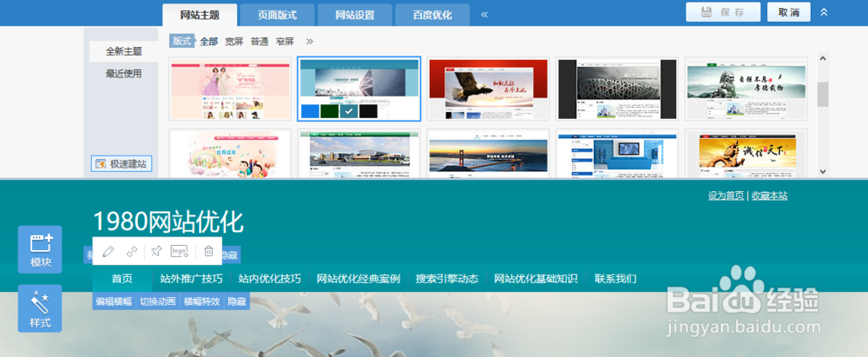Filter themes by 宽屏
Screen dimensions: 868x357
[233, 41]
